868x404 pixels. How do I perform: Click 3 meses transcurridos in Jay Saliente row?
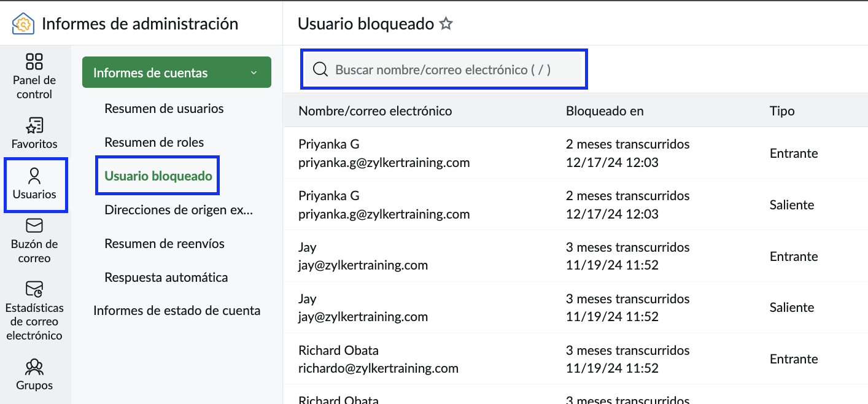click(627, 299)
